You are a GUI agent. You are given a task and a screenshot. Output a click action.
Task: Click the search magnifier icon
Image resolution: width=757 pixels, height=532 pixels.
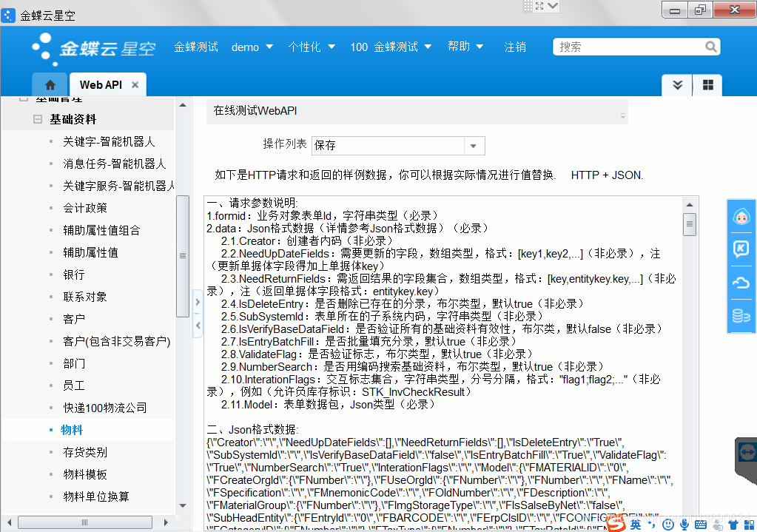710,47
